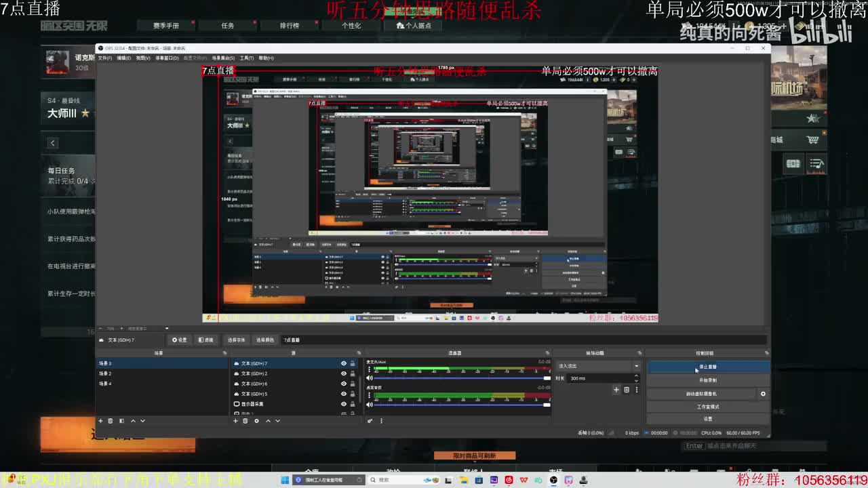Pop out the scene transitions dock
The height and width of the screenshot is (488, 868).
[x=639, y=353]
